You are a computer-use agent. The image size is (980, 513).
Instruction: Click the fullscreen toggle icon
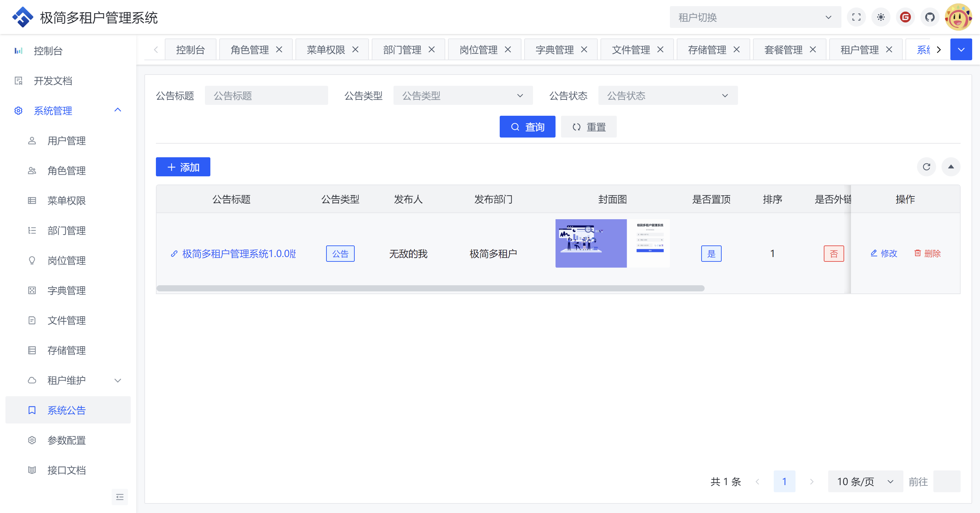[x=856, y=17]
